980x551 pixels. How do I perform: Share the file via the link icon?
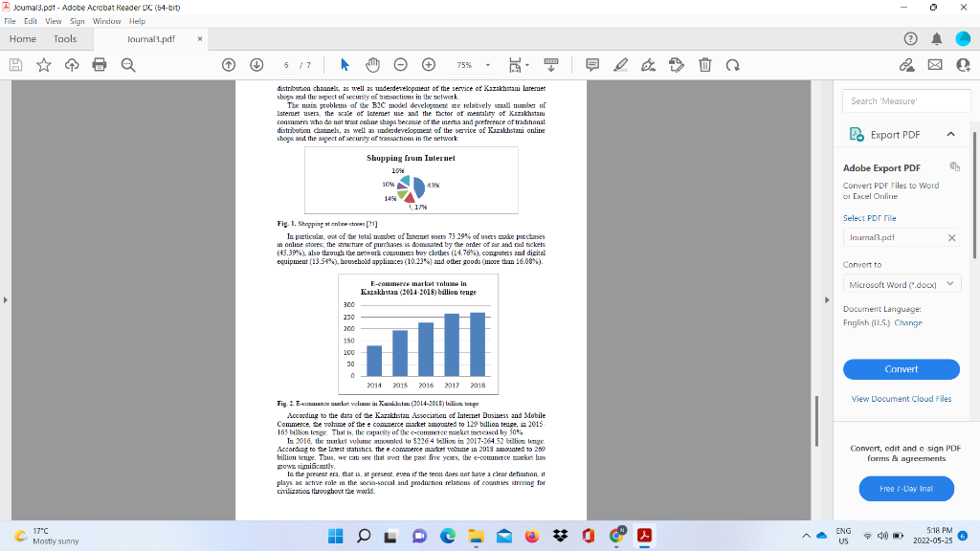click(x=905, y=64)
